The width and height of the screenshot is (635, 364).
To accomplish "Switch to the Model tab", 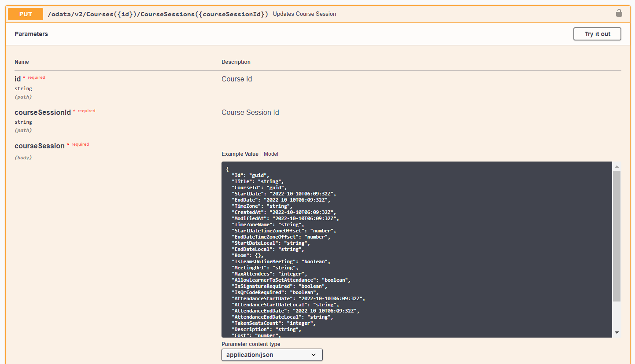I will click(271, 154).
